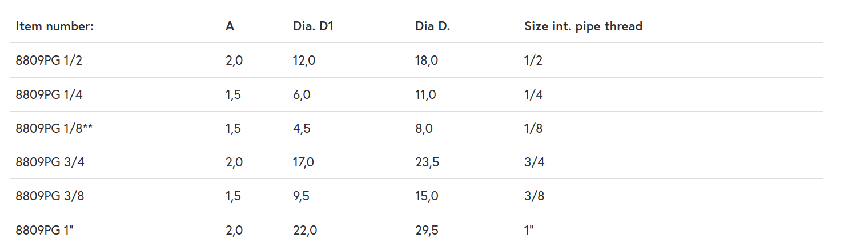Click the 29,5 Dia D. value
Viewport: 868px width, 246px height.
(x=427, y=230)
